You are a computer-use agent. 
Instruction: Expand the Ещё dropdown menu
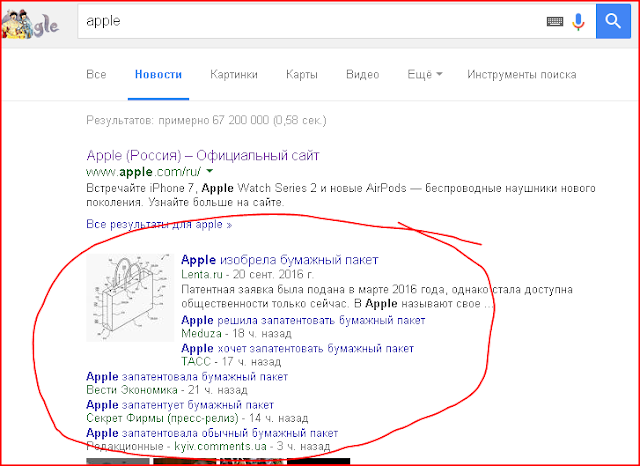click(x=425, y=75)
